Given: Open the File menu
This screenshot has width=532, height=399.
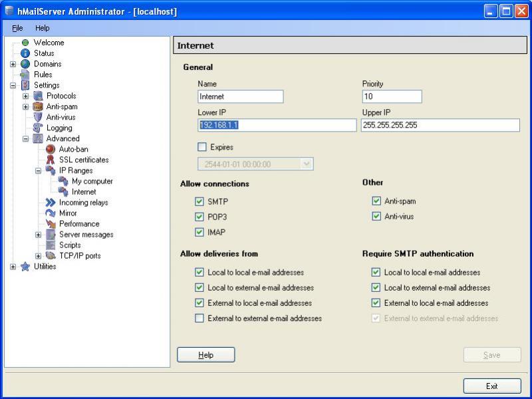Looking at the screenshot, I should click(x=17, y=28).
